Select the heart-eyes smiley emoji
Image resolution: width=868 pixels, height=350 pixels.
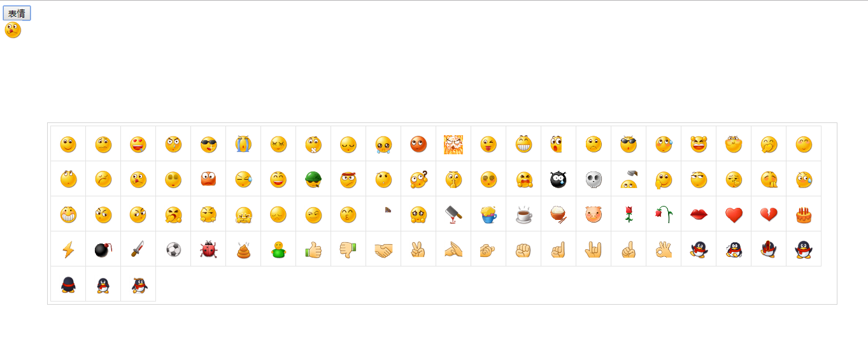tap(138, 145)
